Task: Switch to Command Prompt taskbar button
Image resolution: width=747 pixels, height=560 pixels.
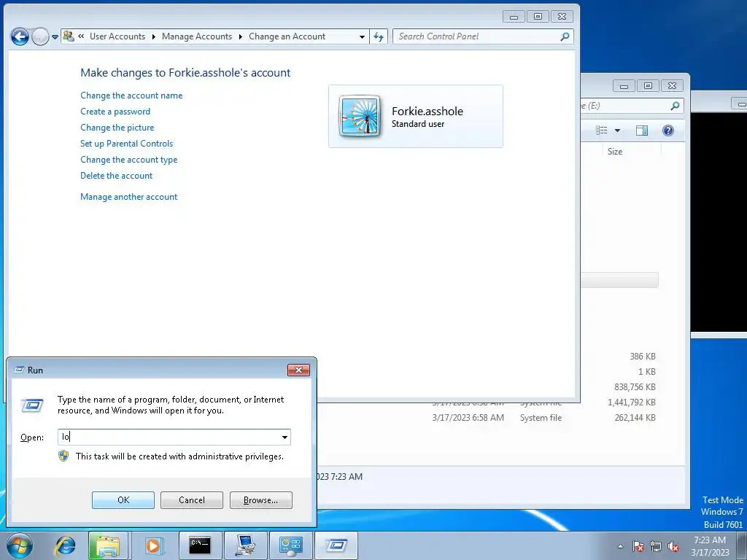Action: point(200,545)
